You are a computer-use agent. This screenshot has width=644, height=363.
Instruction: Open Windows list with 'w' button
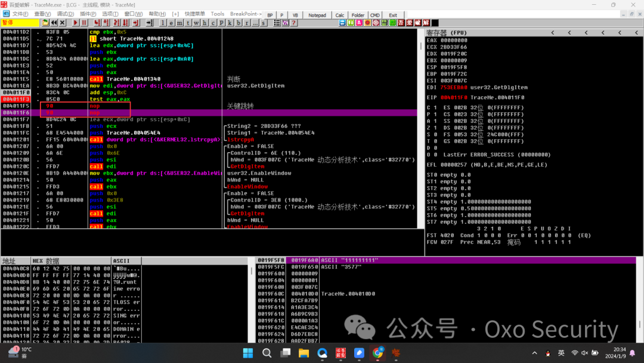196,23
